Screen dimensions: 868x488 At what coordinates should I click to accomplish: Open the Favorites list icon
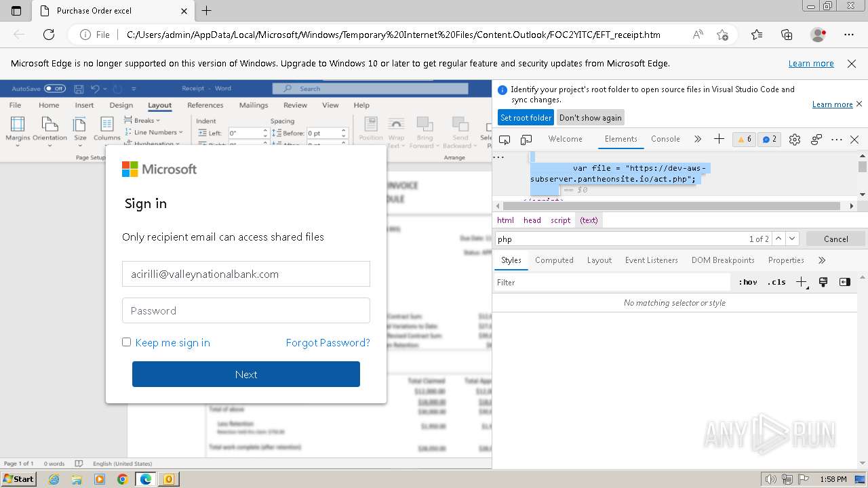click(757, 35)
